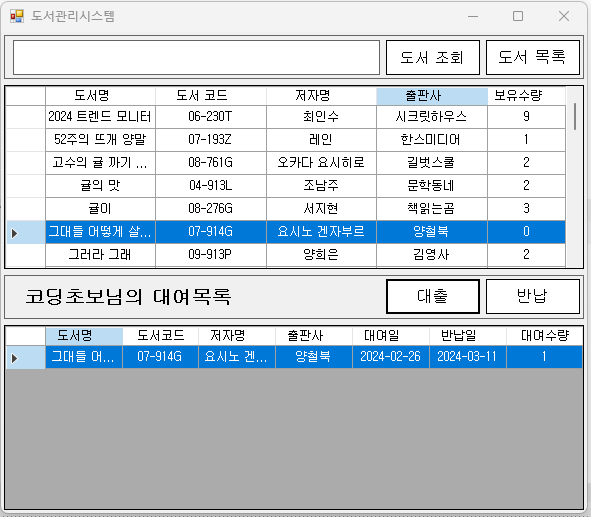
Task: Select the '귤의 맛' book cell
Action: click(x=100, y=186)
